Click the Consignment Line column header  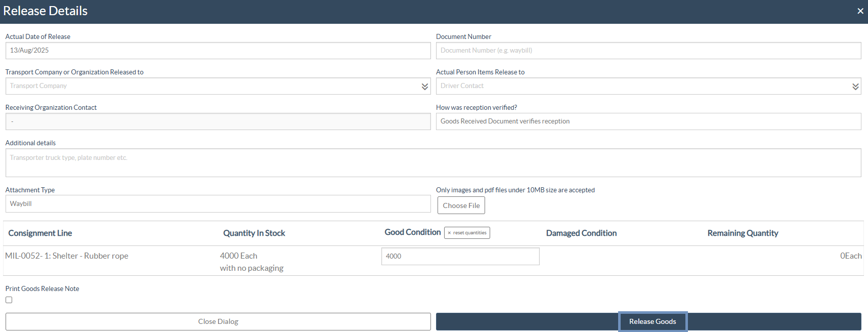pyautogui.click(x=40, y=233)
